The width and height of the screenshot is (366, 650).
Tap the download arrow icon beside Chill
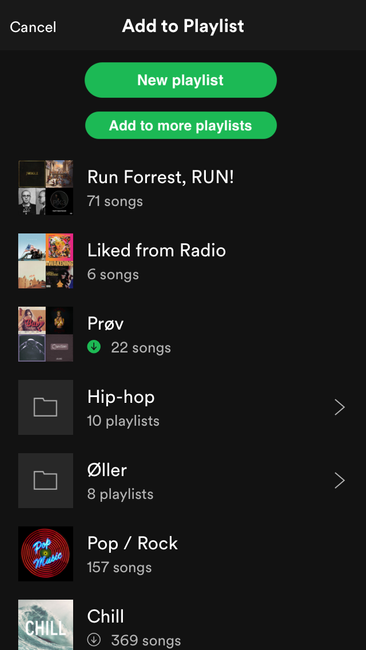tap(94, 640)
